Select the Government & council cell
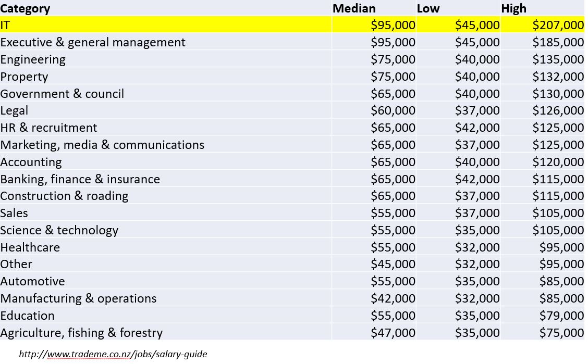Image resolution: width=588 pixels, height=364 pixels. click(62, 94)
